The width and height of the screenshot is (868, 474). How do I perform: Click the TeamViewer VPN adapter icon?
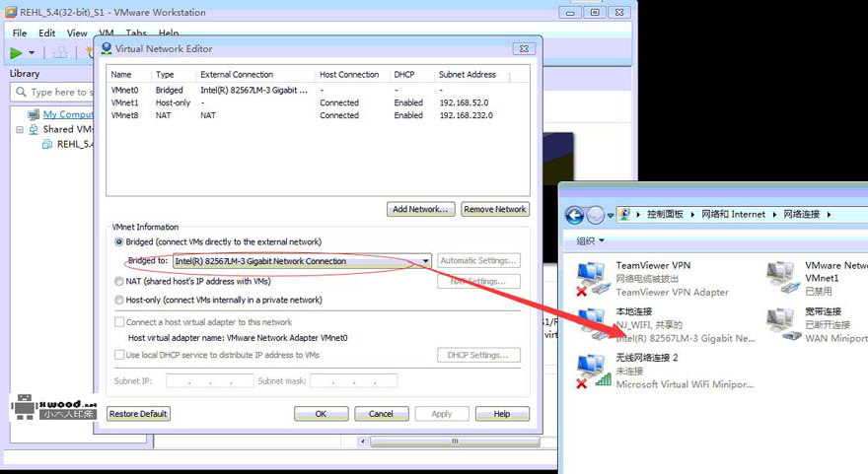pos(593,278)
